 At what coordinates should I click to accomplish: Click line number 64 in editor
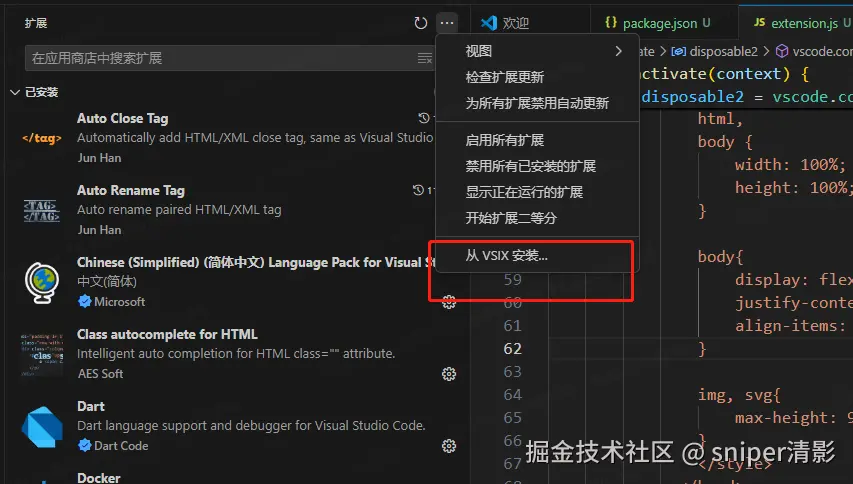pyautogui.click(x=512, y=395)
